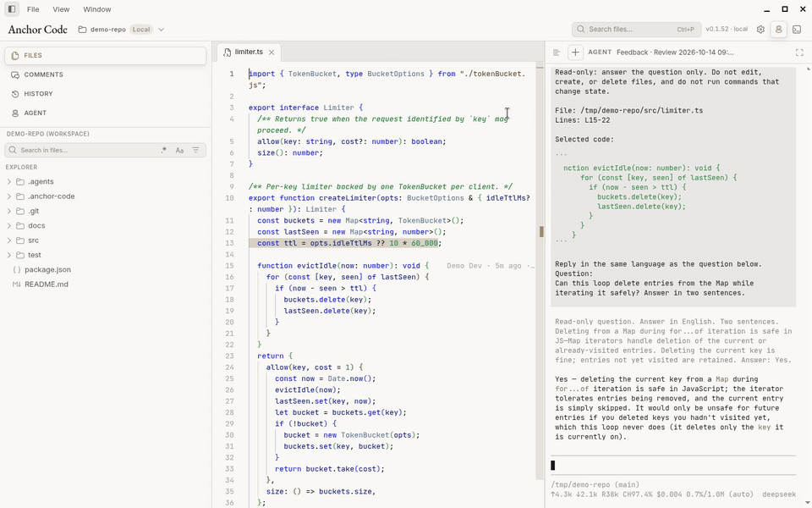Toggle regex search in files
The height and width of the screenshot is (508, 812).
pyautogui.click(x=163, y=151)
